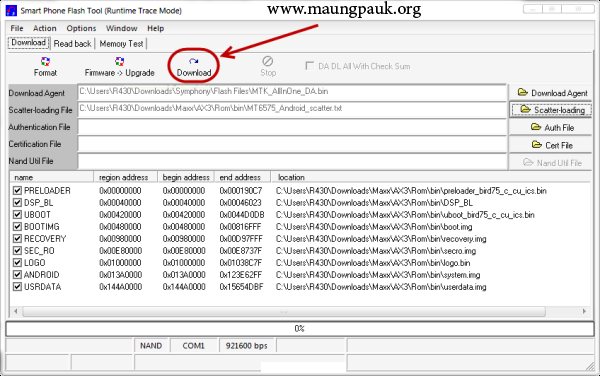Select begin address 0x00420000
600x376 pixels.
tap(184, 215)
